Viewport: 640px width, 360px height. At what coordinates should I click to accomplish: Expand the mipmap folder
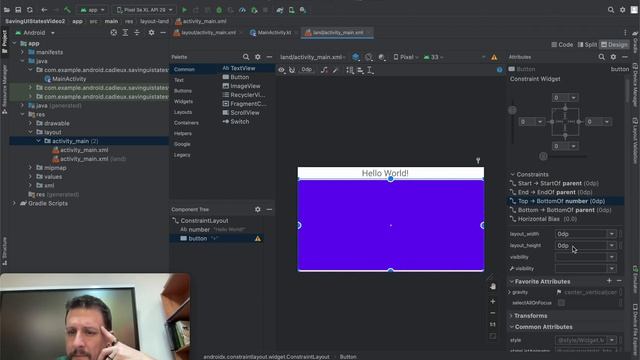[30, 168]
